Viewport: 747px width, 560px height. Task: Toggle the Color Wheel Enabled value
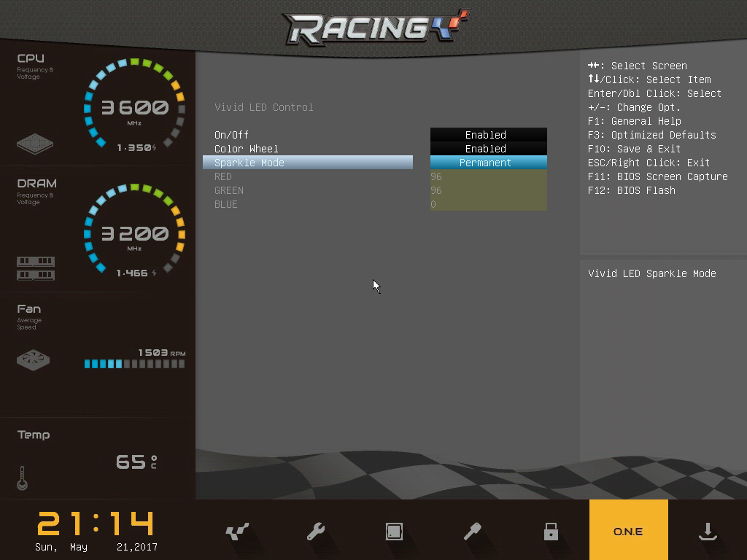click(488, 149)
